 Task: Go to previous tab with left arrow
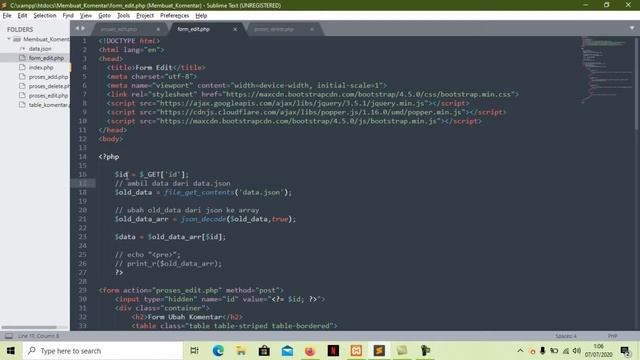[78, 29]
